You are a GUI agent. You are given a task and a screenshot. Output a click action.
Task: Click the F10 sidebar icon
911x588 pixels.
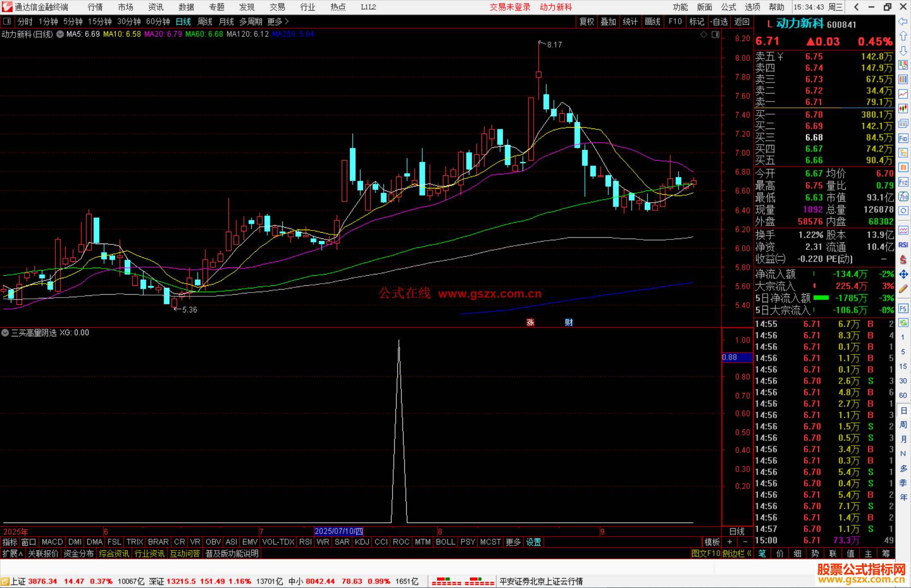click(903, 138)
